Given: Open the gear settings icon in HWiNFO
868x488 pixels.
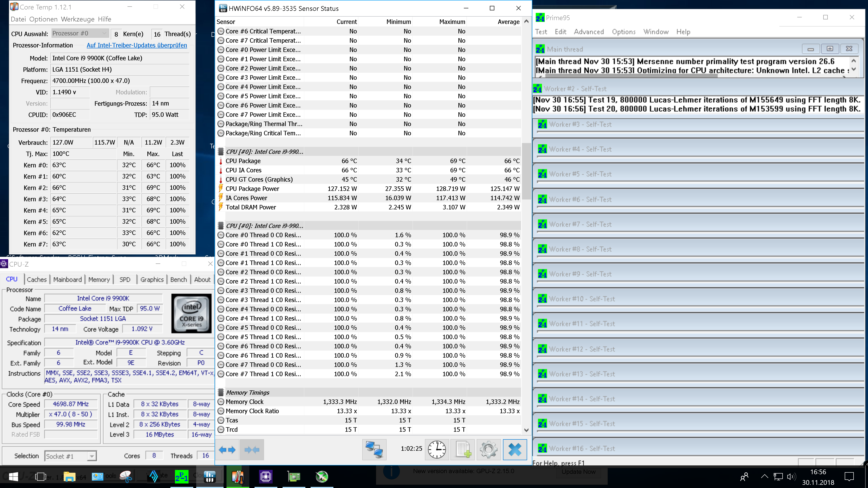Looking at the screenshot, I should click(x=488, y=450).
